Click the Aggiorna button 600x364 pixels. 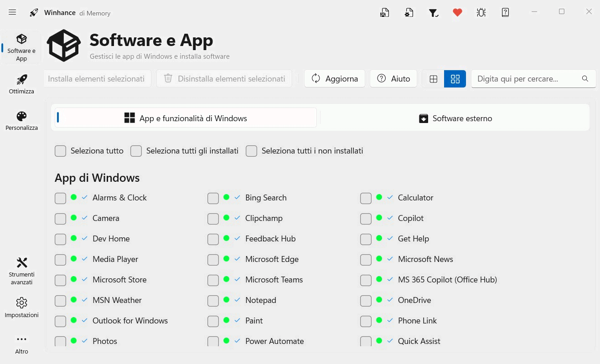pyautogui.click(x=334, y=78)
